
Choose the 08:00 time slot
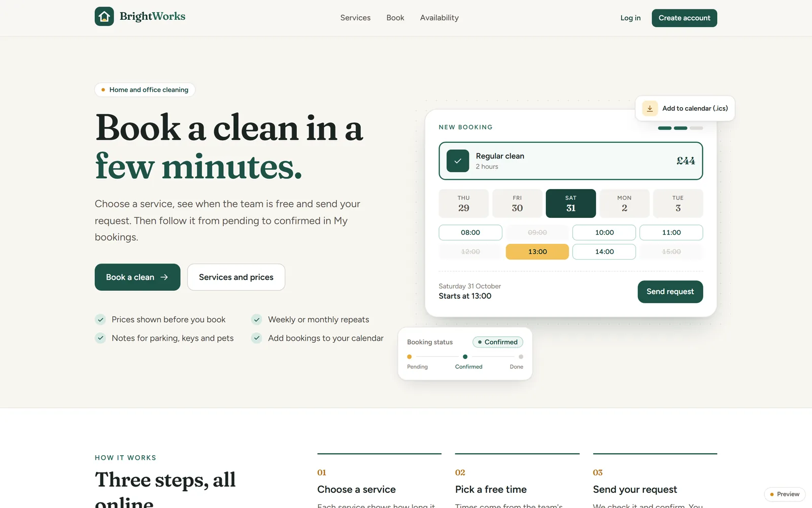470,233
